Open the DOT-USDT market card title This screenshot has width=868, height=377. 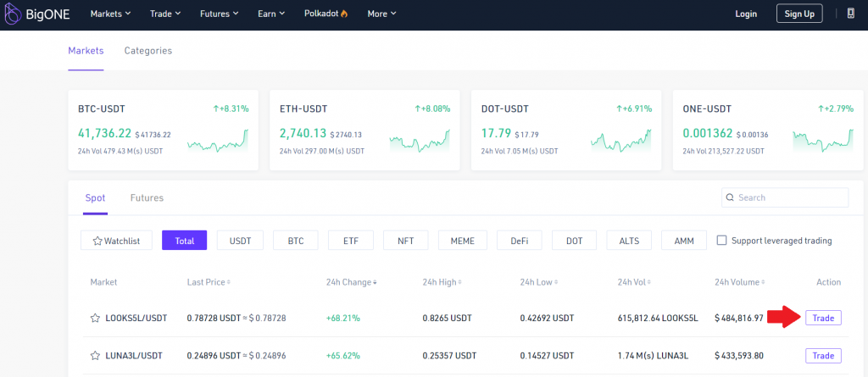[505, 108]
